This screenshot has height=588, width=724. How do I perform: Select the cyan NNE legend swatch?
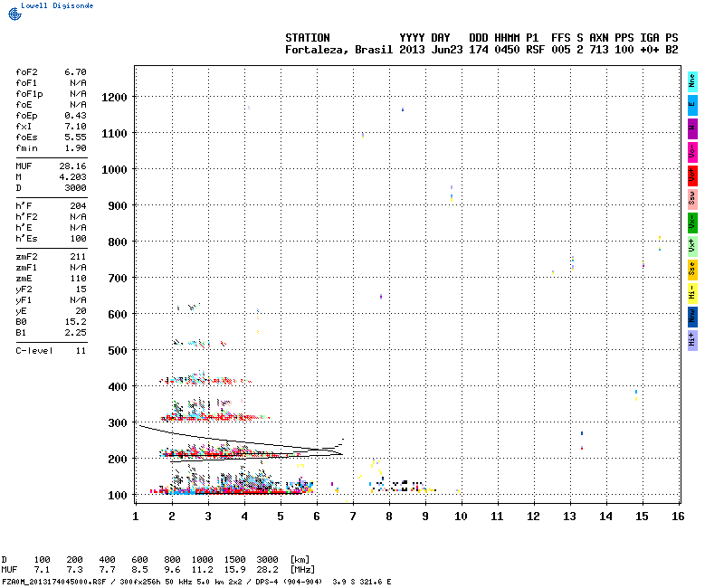coord(692,81)
